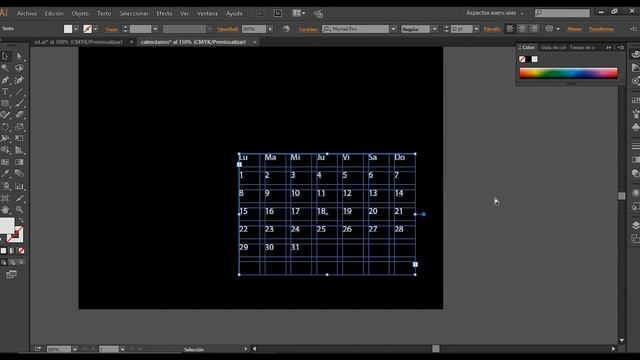Open the Objeto menu
This screenshot has height=360, width=640.
tap(80, 13)
